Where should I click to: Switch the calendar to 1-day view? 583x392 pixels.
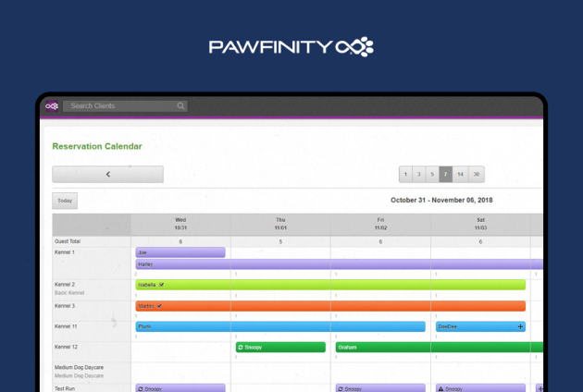click(405, 174)
